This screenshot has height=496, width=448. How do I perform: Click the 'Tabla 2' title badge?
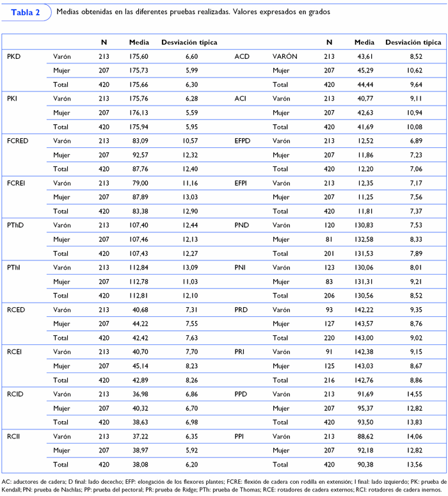pos(25,13)
